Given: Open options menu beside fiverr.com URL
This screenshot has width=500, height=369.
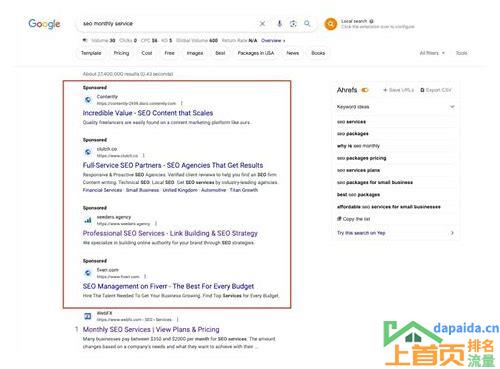Looking at the screenshot, I should point(145,276).
